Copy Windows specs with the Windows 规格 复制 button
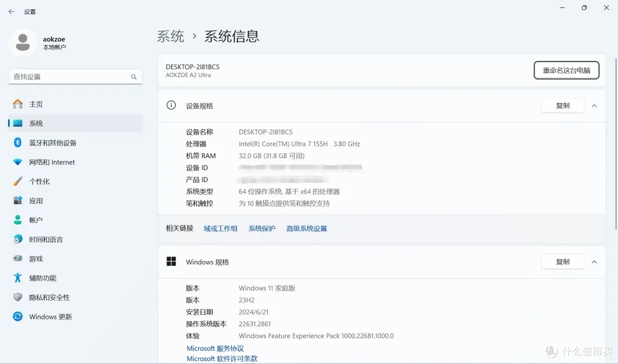 tap(562, 262)
